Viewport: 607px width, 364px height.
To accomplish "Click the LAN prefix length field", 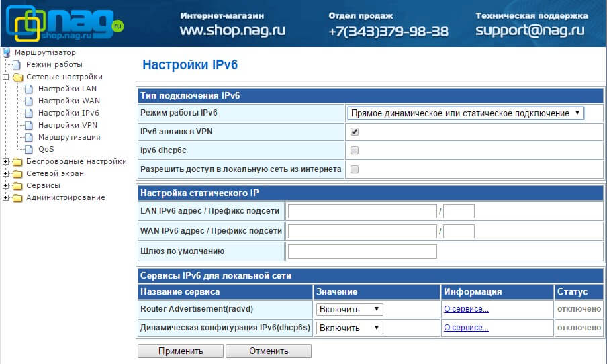I will 459,211.
